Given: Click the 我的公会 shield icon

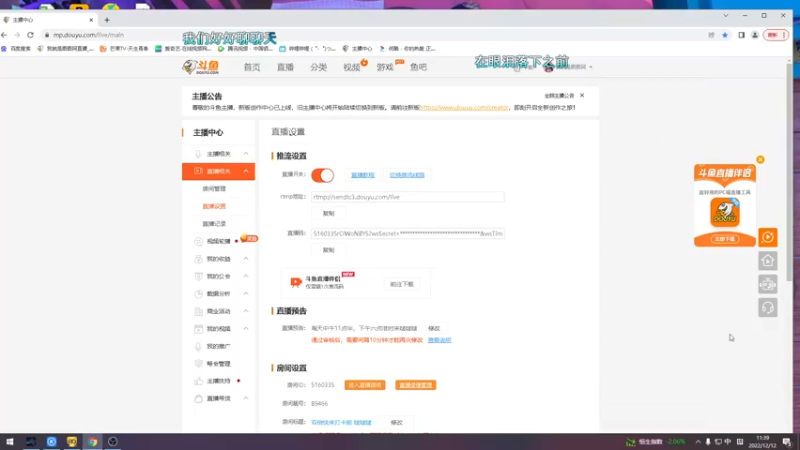Looking at the screenshot, I should coord(198,276).
